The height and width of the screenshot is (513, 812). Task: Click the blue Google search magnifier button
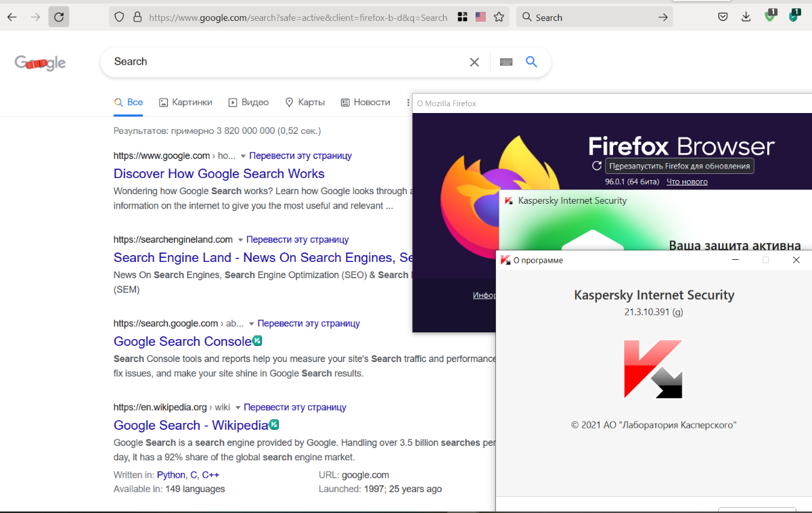point(532,62)
